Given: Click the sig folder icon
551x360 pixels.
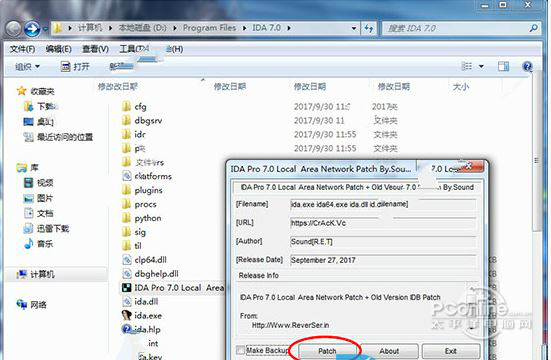Looking at the screenshot, I should [x=126, y=232].
